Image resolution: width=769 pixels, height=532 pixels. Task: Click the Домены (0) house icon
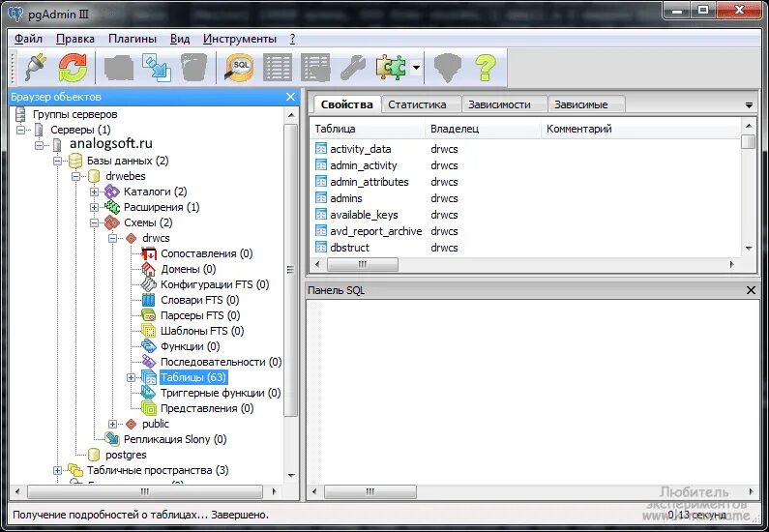(149, 269)
